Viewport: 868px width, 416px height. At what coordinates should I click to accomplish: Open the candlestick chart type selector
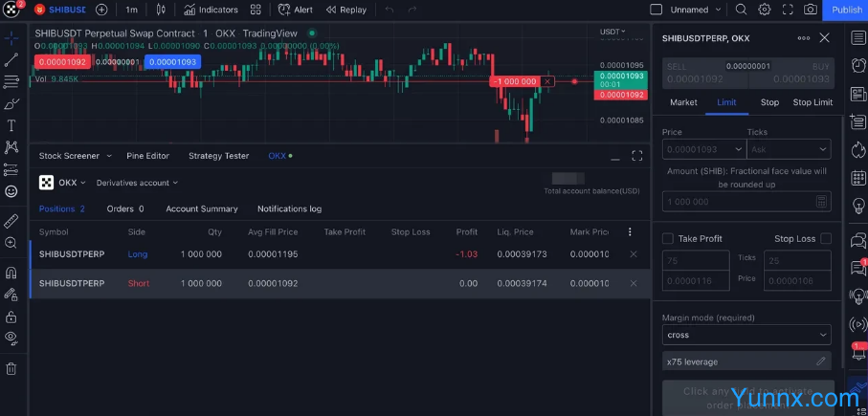point(161,10)
